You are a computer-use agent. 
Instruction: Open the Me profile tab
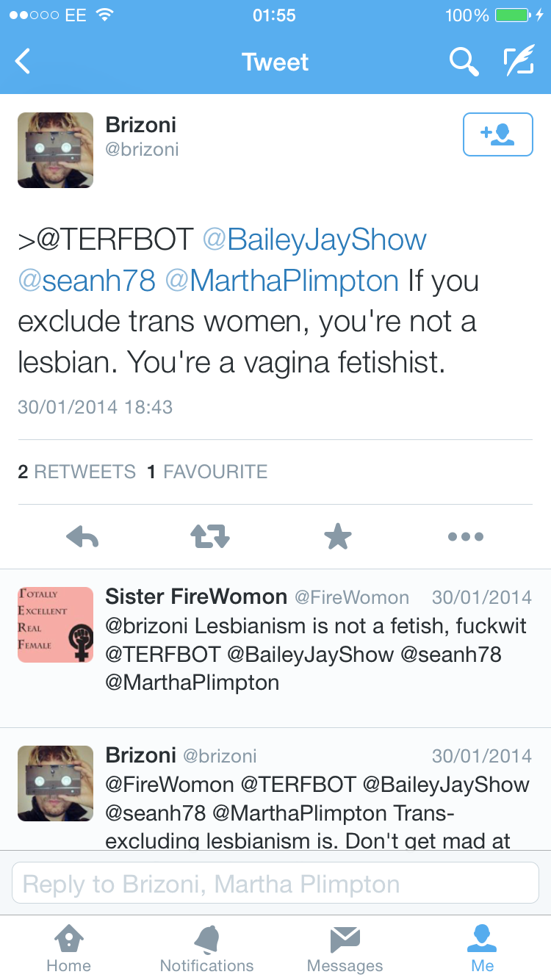tap(483, 948)
